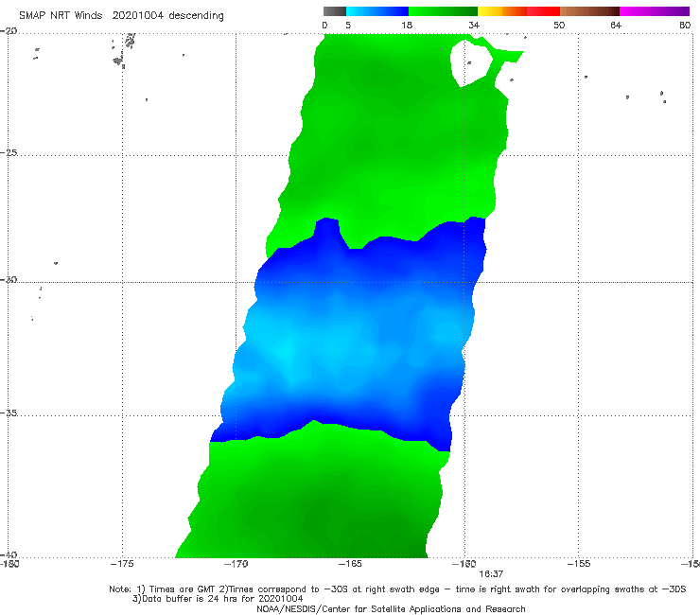The height and width of the screenshot is (615, 700).
Task: Click the note line starting 'Note: 1) Times are GMT'
Action: 397,589
